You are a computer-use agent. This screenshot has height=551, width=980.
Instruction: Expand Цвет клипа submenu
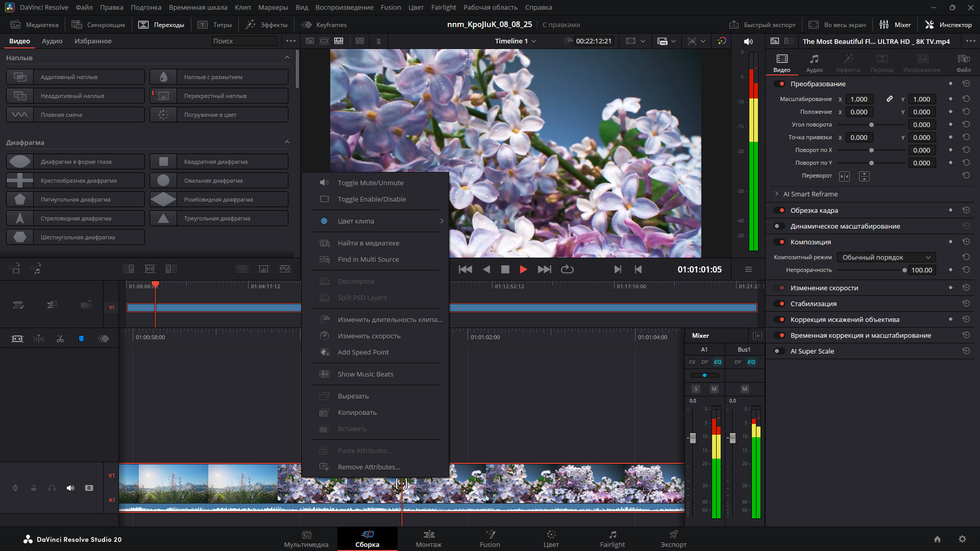(x=375, y=221)
